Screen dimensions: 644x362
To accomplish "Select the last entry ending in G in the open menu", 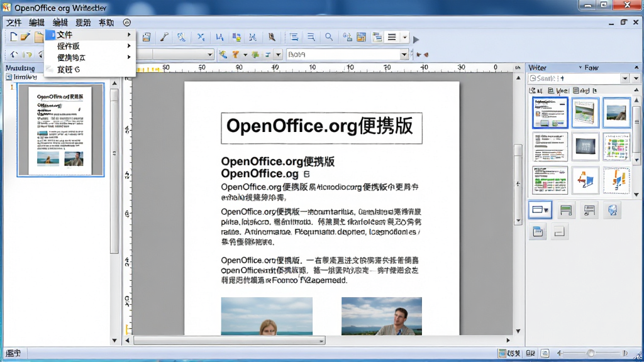I will (x=91, y=69).
